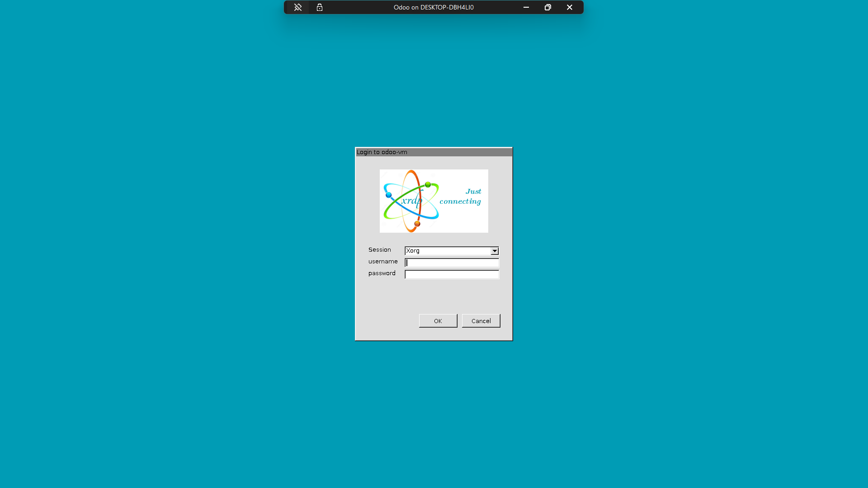Click the 'xrdp' text inside the logo

tap(411, 201)
